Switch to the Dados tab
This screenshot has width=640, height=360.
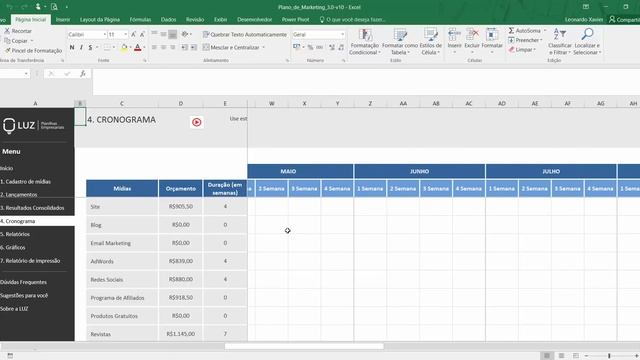point(168,20)
